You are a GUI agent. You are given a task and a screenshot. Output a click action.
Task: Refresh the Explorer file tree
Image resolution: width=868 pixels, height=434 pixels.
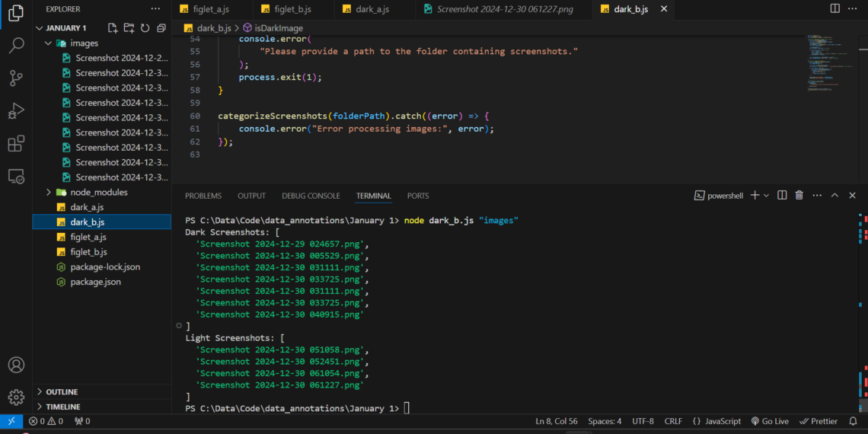(x=145, y=27)
